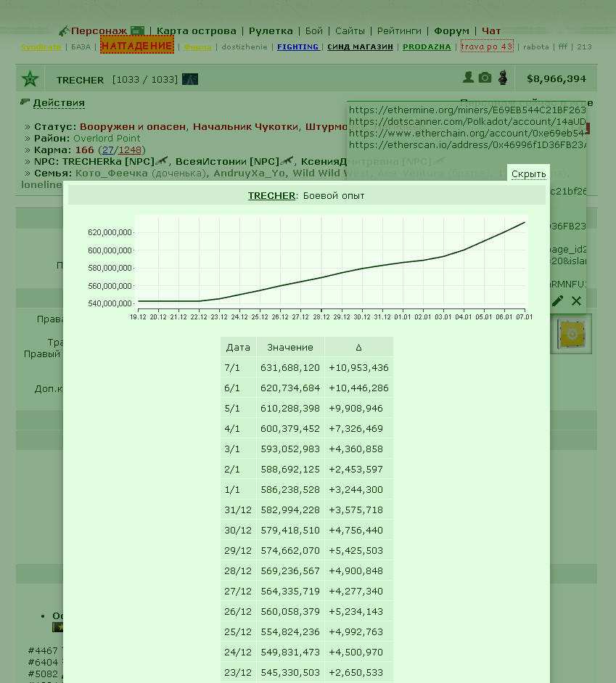Click Скрыть to hide the popup
The height and width of the screenshot is (683, 616).
pos(528,173)
